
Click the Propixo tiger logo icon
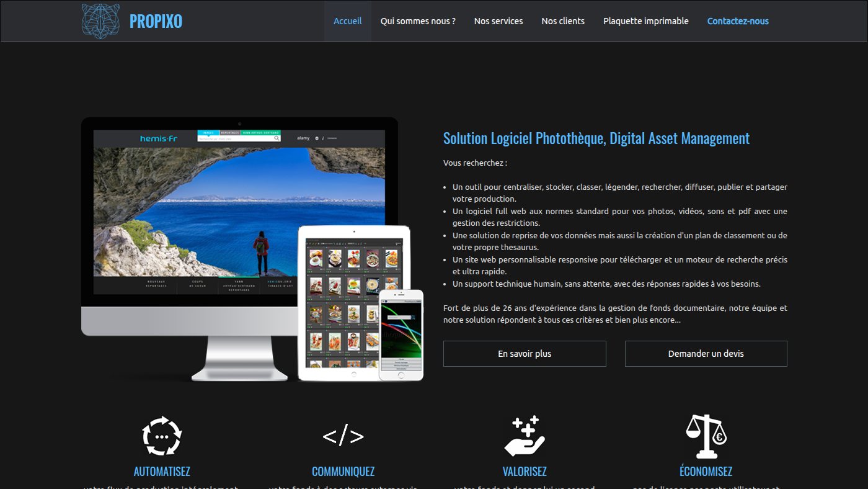(x=100, y=21)
